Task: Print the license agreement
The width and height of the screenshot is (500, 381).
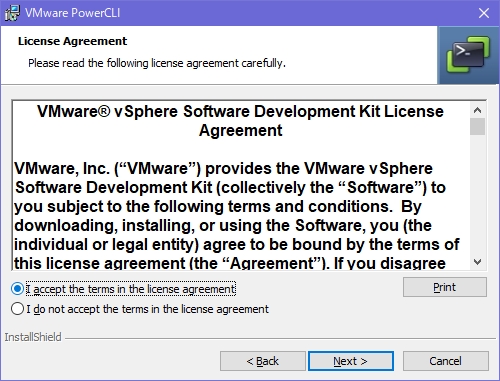Action: (x=445, y=287)
